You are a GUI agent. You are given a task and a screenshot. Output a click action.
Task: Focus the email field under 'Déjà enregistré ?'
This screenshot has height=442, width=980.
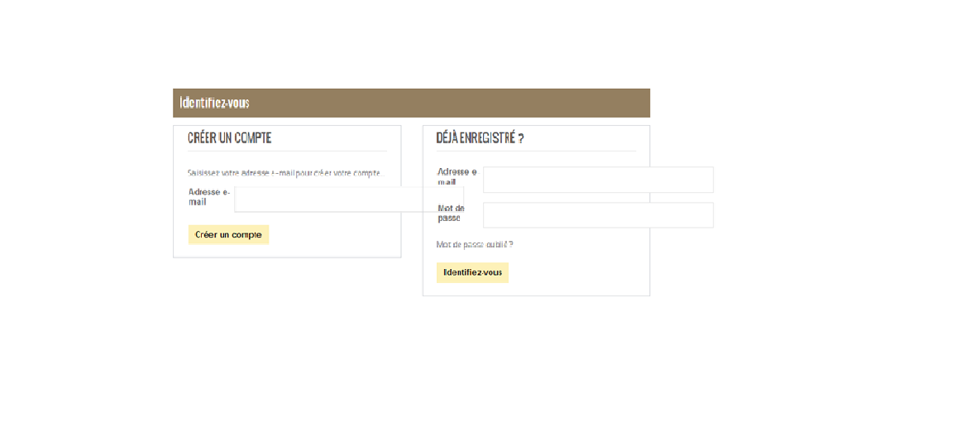598,180
